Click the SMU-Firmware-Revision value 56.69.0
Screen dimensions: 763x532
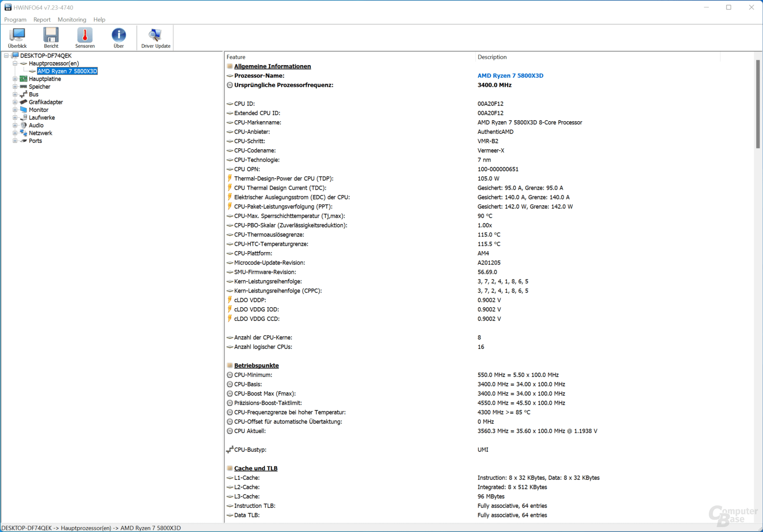click(x=487, y=272)
